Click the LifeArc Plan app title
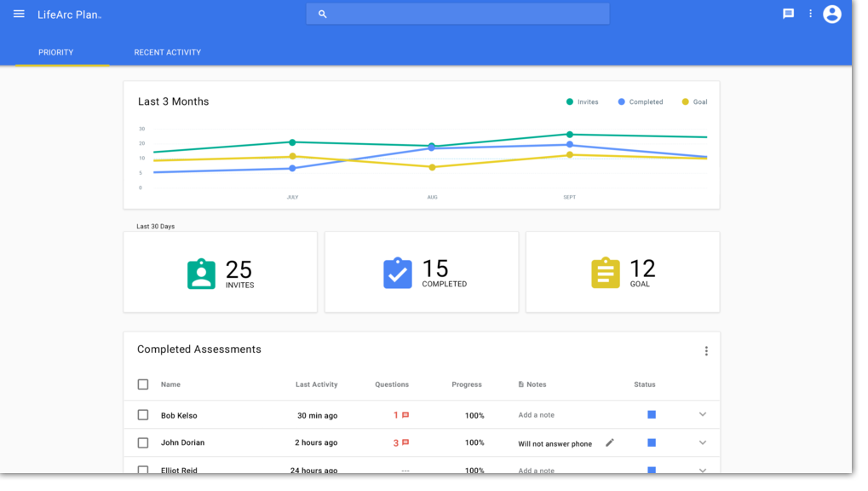Image resolution: width=868 pixels, height=491 pixels. pyautogui.click(x=69, y=15)
